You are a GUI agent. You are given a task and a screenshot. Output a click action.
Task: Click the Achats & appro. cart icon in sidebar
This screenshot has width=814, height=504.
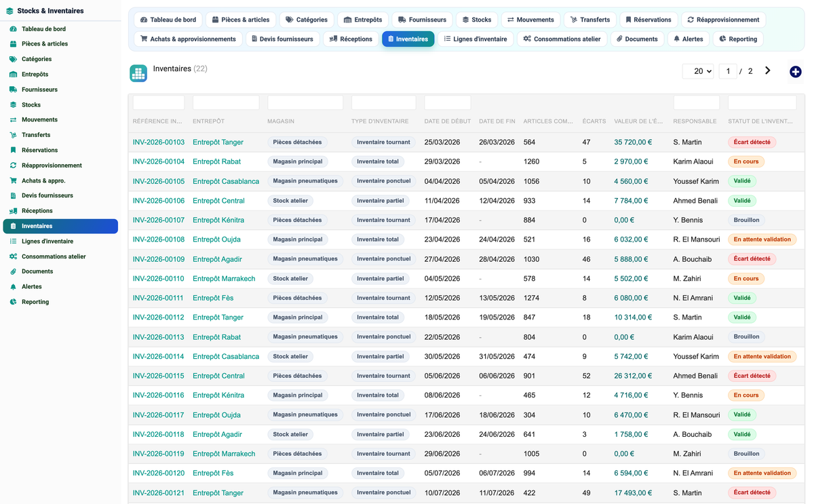click(x=13, y=181)
